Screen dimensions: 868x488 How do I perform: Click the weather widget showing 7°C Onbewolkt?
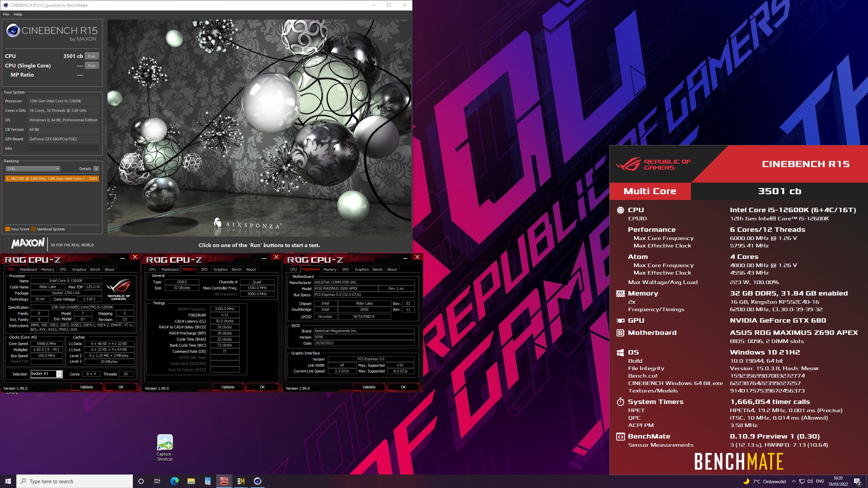pos(765,481)
